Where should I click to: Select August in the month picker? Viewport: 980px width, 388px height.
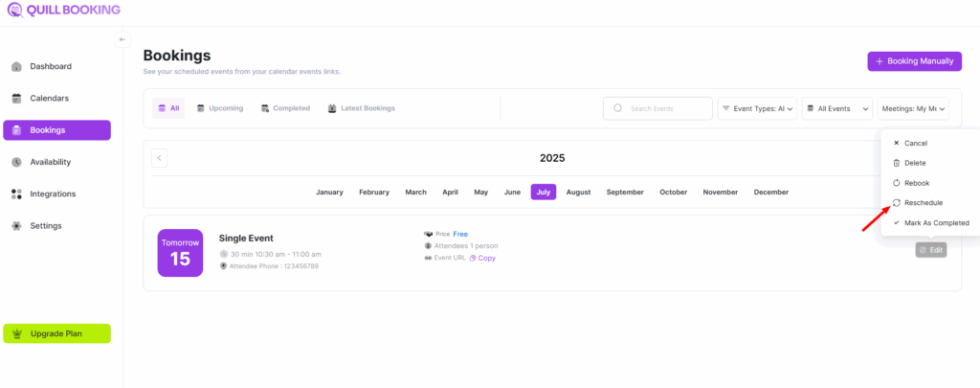pos(578,192)
